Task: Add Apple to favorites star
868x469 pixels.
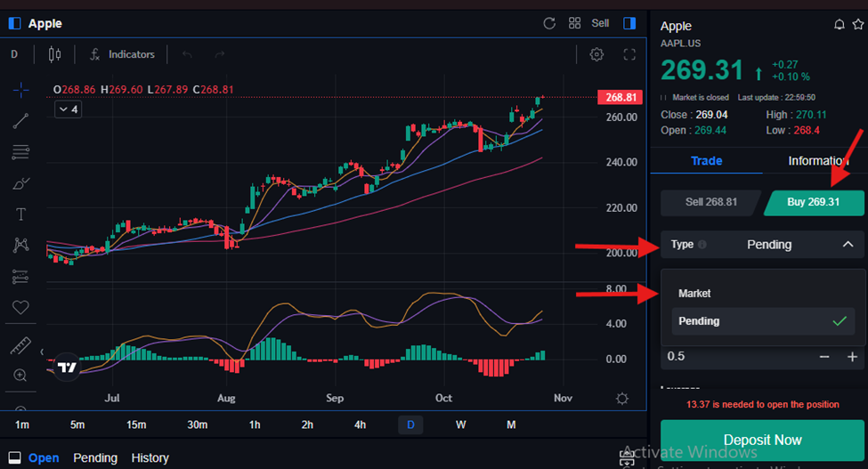Action: point(857,25)
